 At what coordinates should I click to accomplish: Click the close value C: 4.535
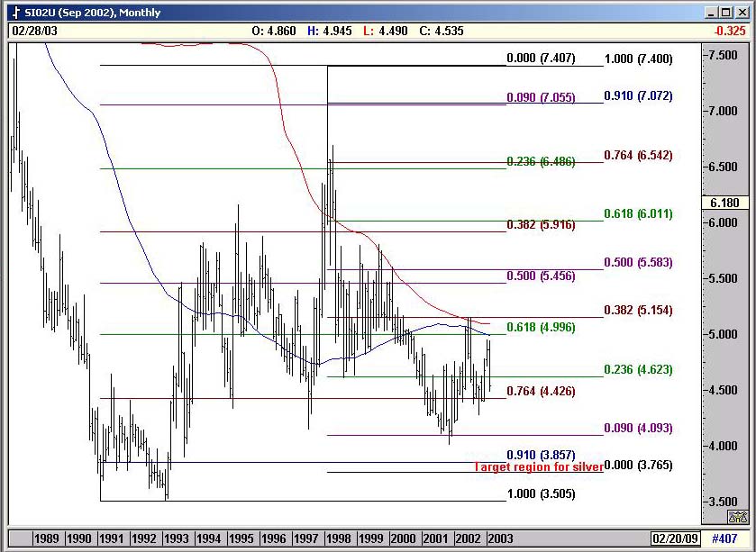point(442,31)
